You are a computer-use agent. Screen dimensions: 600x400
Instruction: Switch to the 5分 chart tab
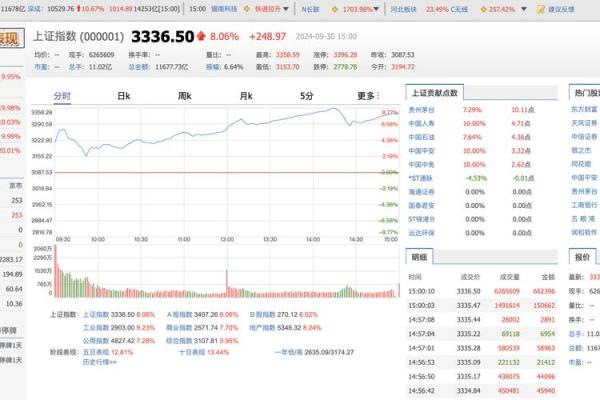(x=307, y=96)
